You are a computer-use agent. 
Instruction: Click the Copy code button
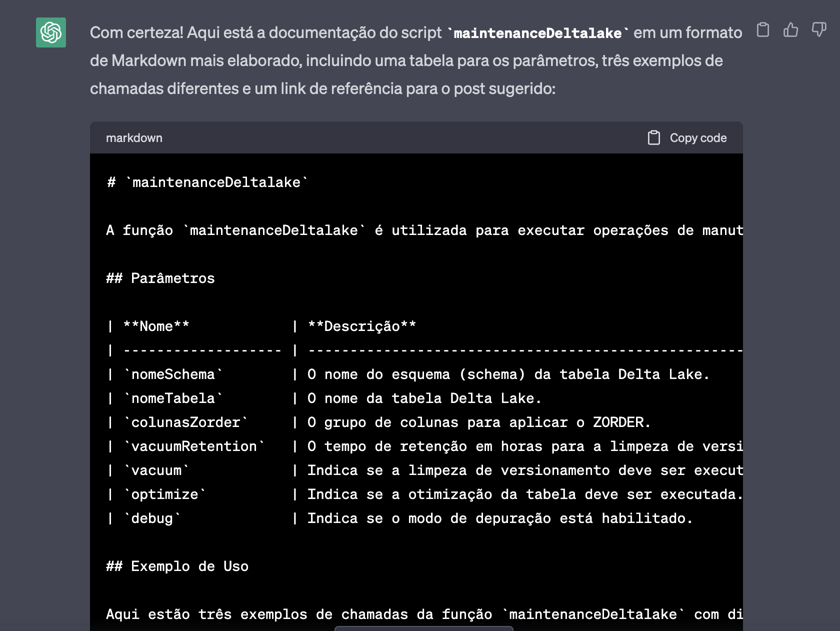[687, 138]
